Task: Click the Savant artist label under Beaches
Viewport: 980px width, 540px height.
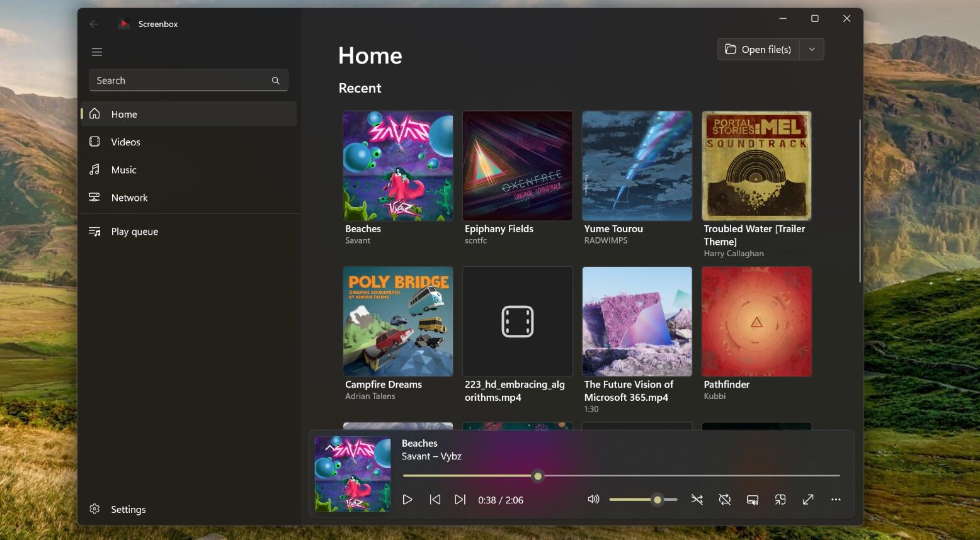Action: (358, 240)
